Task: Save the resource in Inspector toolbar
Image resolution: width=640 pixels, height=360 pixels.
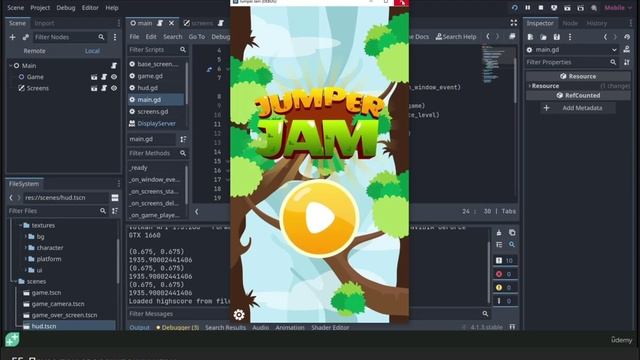Action: coord(557,37)
